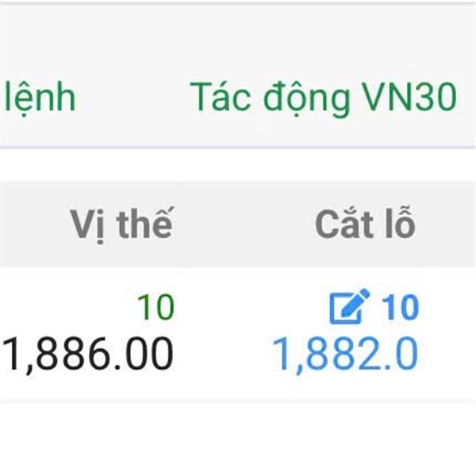Edit the stop-loss order via pencil icon
This screenshot has width=476, height=476.
point(349,306)
